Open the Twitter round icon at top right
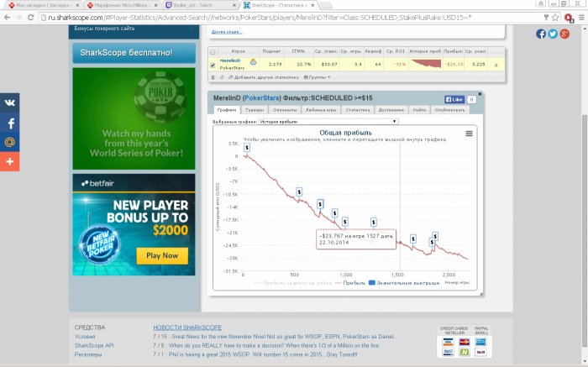588x367 pixels. 553,34
